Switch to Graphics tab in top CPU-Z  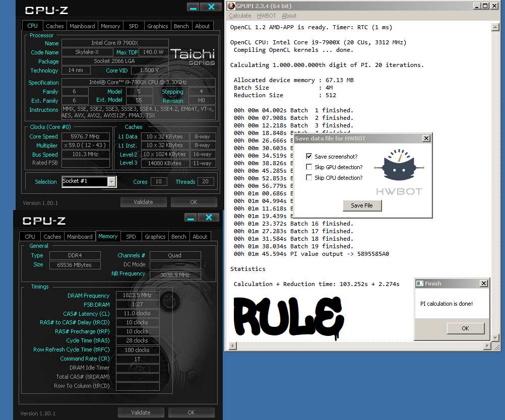[157, 26]
